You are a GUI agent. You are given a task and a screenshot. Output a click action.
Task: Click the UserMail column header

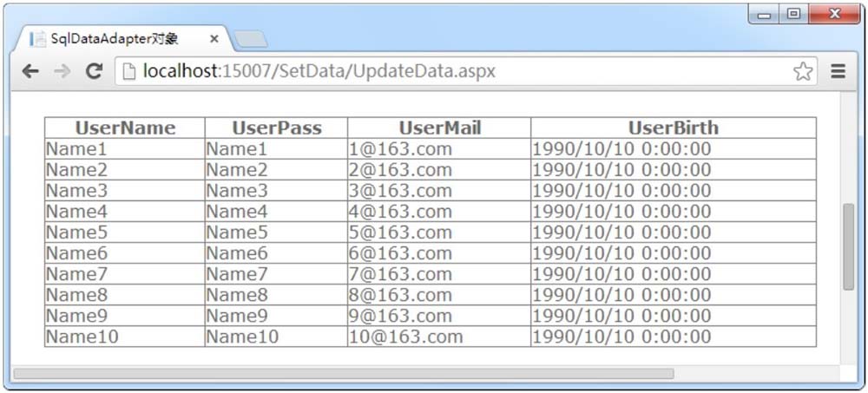[x=439, y=128]
